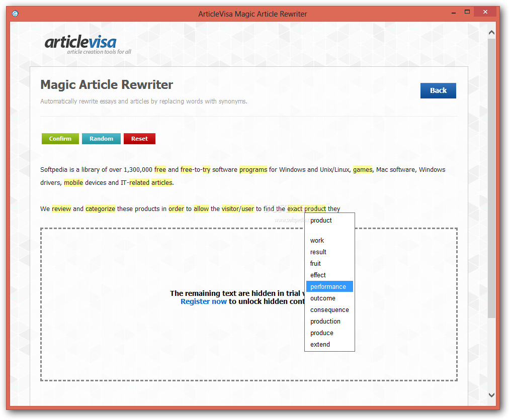Click the vertical scrollbar thumb
This screenshot has height=420, width=510.
click(x=491, y=178)
